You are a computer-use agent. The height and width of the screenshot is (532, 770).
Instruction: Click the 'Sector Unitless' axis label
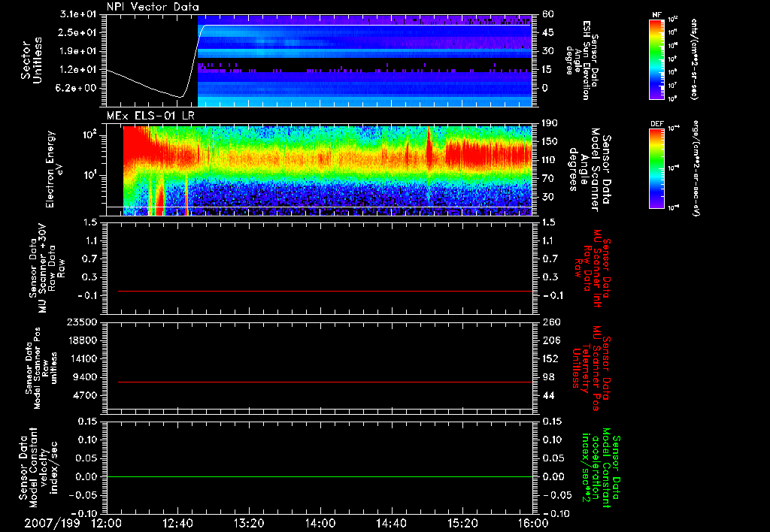click(x=32, y=60)
